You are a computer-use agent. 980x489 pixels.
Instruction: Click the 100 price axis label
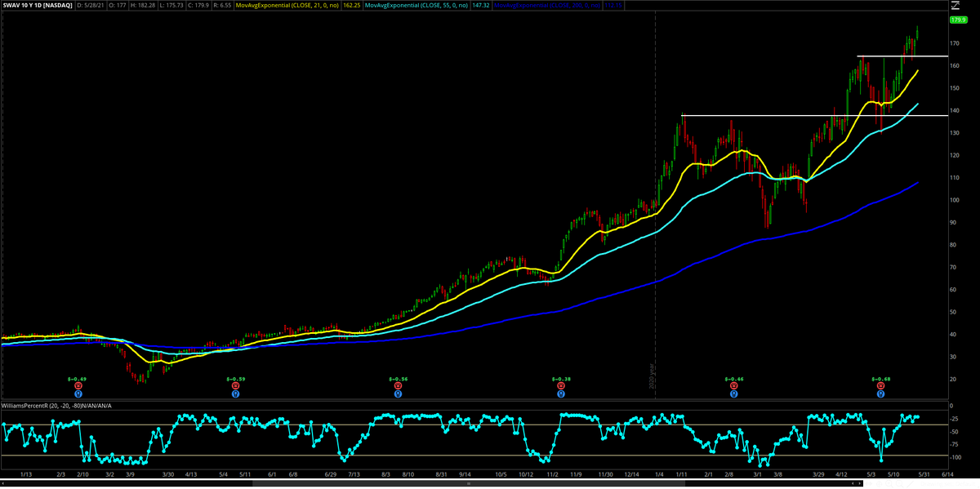[x=955, y=200]
